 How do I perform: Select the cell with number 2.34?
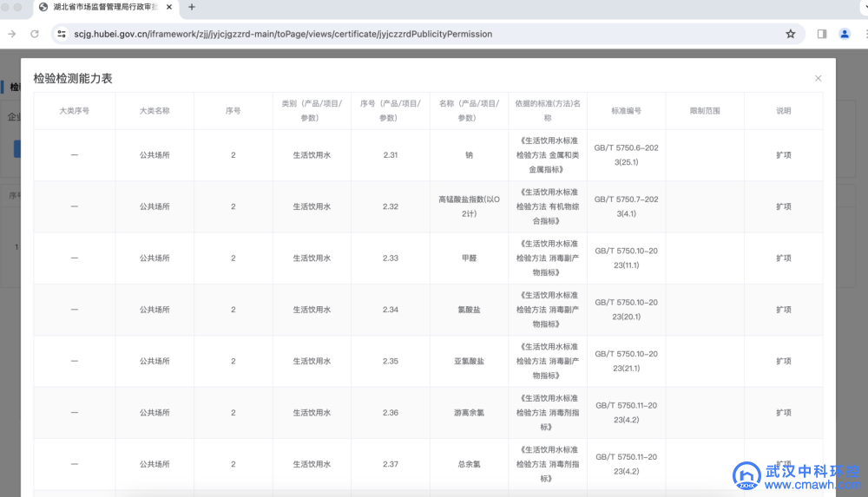tap(391, 310)
